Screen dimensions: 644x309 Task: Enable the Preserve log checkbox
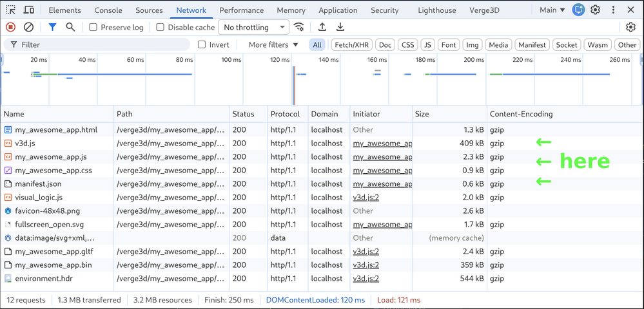click(x=93, y=27)
